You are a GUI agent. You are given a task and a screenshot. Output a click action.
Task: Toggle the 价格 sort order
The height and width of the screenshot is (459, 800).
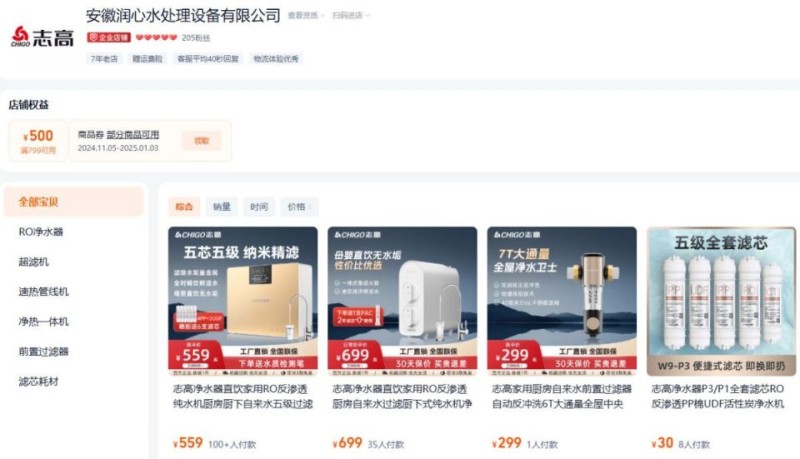tap(299, 207)
